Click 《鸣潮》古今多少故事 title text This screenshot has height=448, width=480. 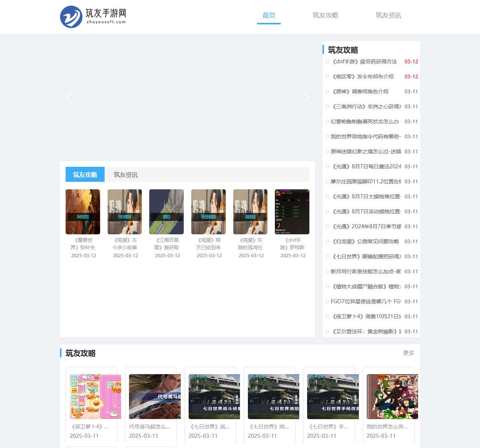[x=125, y=244]
